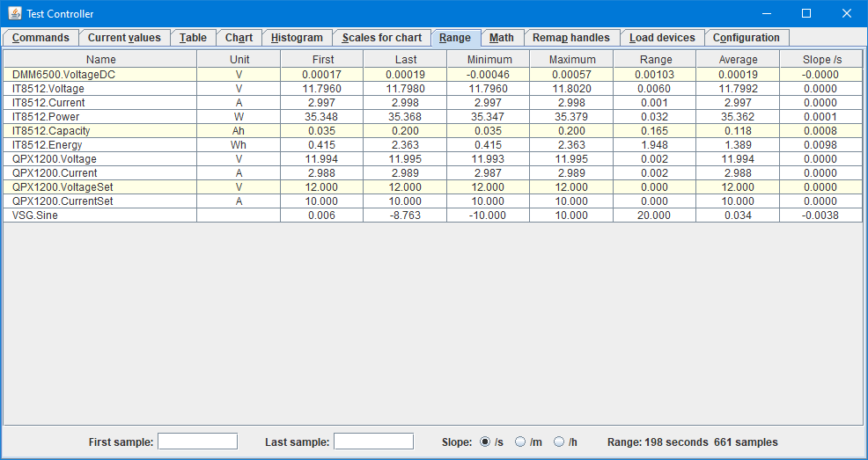Click the Ah unit cell

pos(239,131)
